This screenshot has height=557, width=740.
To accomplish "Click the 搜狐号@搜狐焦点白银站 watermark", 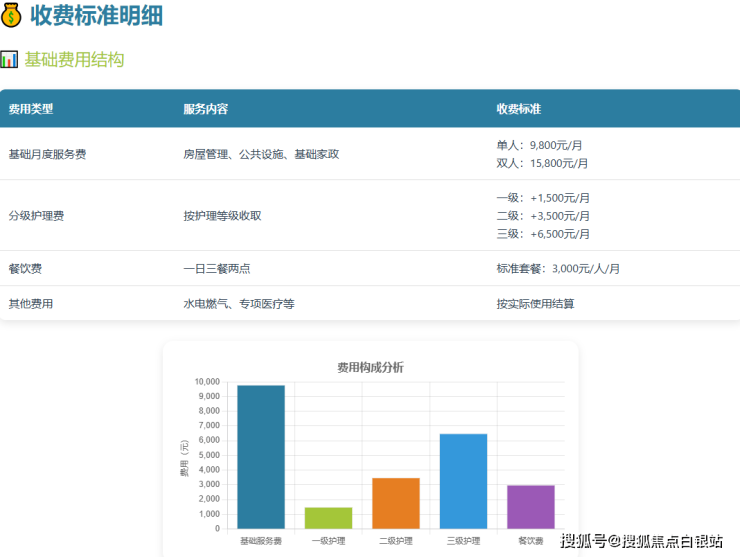I will tap(641, 541).
